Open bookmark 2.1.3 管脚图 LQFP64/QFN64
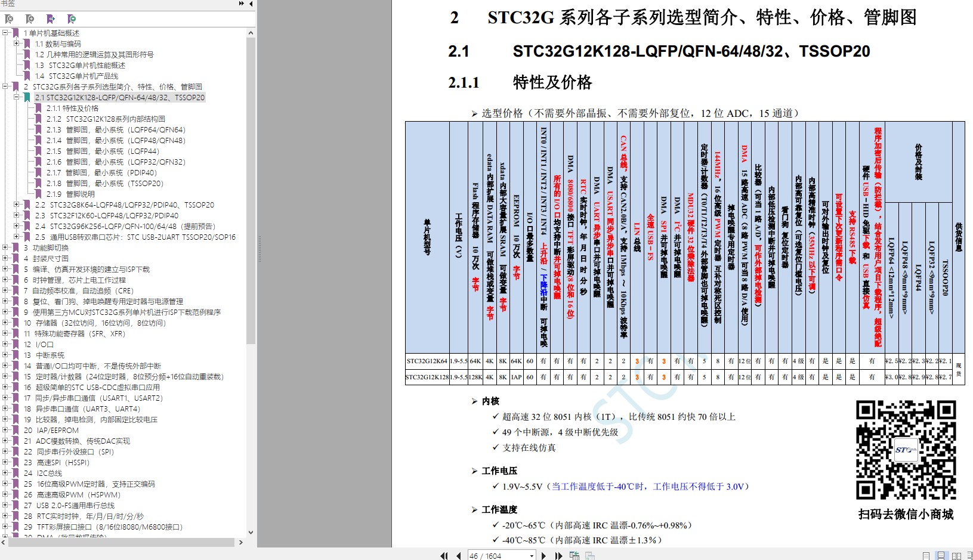Screen dimensions: 973x560 tap(116, 129)
